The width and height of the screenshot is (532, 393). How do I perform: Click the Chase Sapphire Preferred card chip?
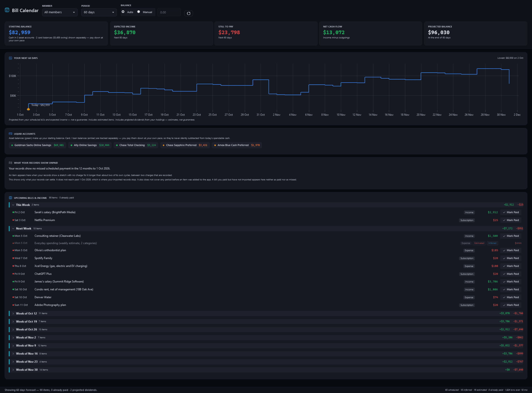[x=185, y=145]
